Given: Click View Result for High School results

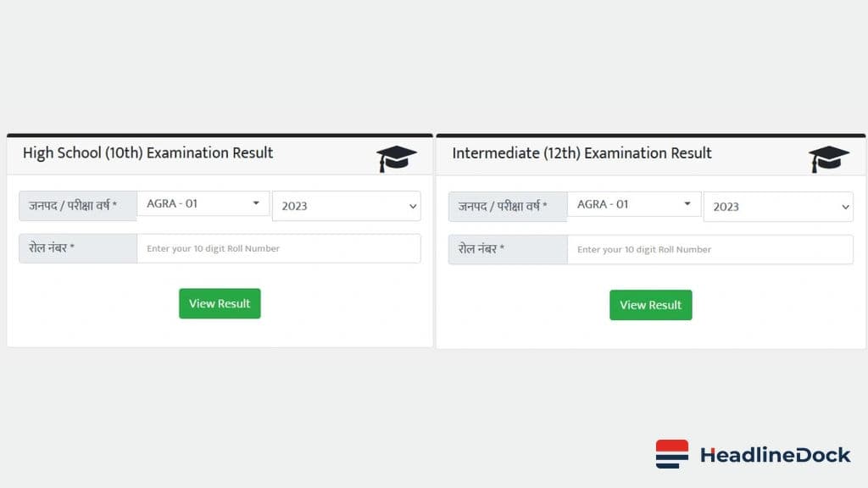Looking at the screenshot, I should [x=220, y=303].
